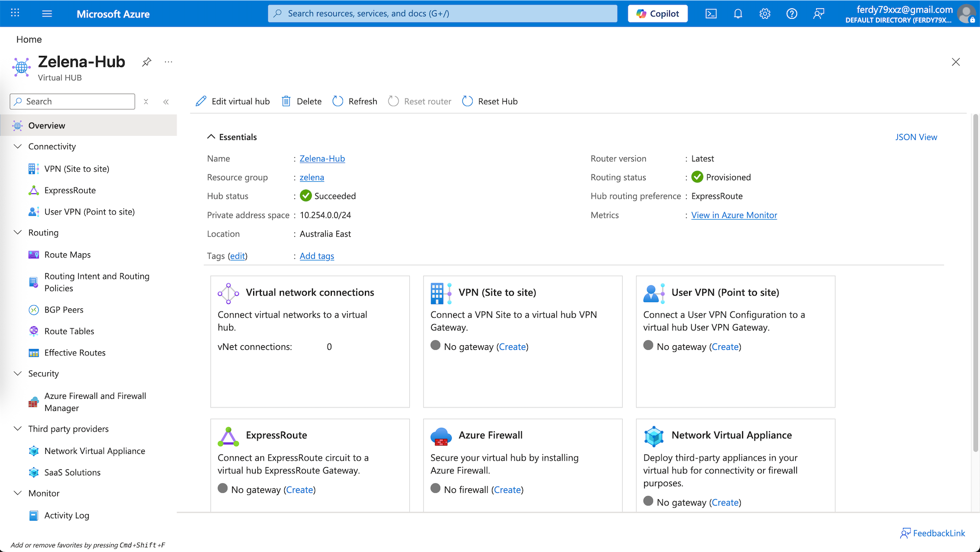Open the Copilot button
This screenshot has width=980, height=552.
[657, 14]
